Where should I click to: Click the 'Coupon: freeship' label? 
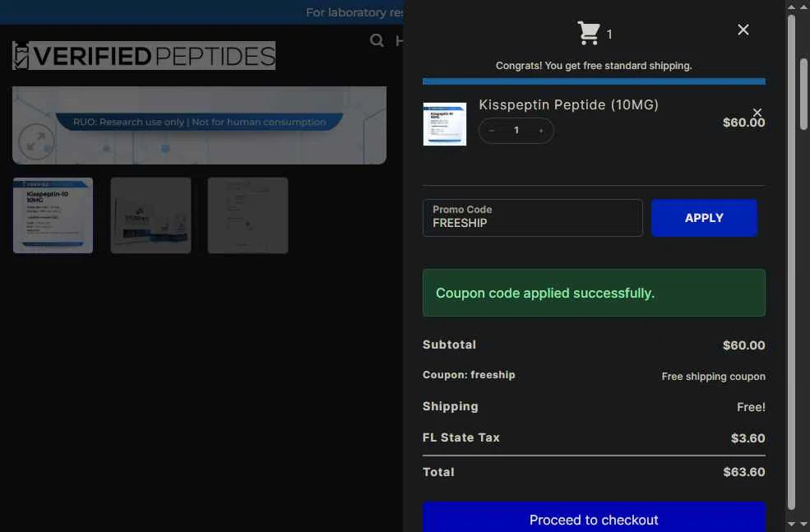(x=469, y=375)
